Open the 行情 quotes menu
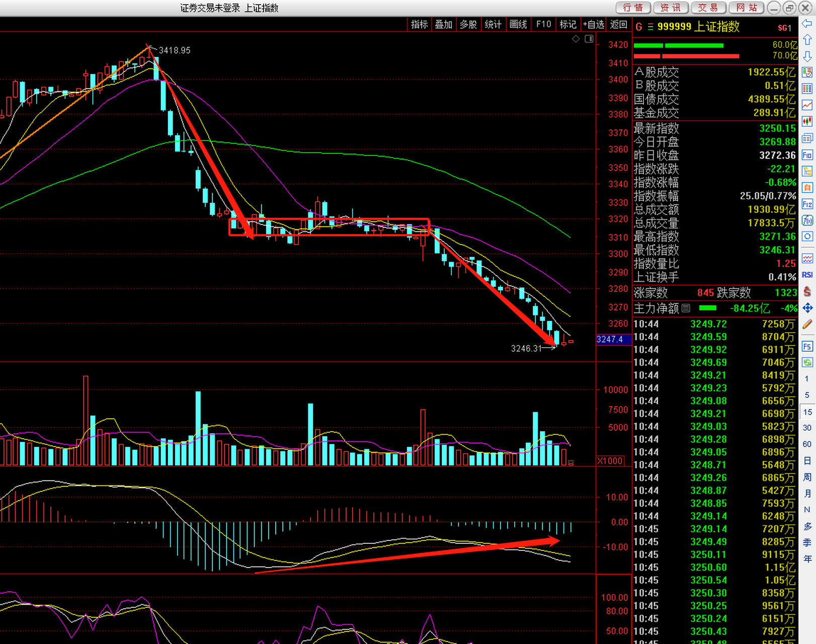Viewport: 816px width, 644px height. 633,8
